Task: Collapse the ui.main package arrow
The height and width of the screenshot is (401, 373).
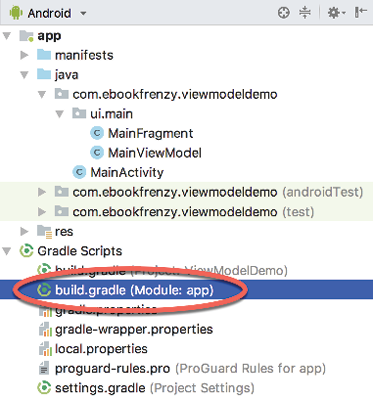Action: tap(60, 114)
